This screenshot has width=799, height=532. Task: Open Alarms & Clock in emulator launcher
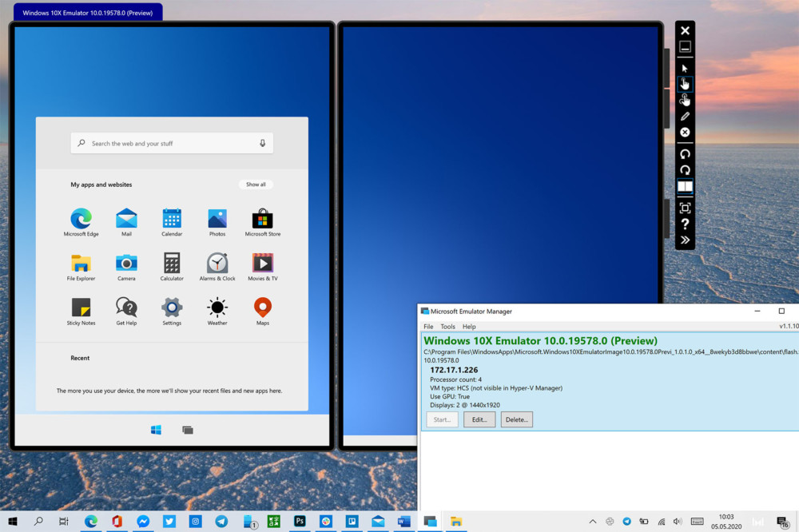coord(217,267)
